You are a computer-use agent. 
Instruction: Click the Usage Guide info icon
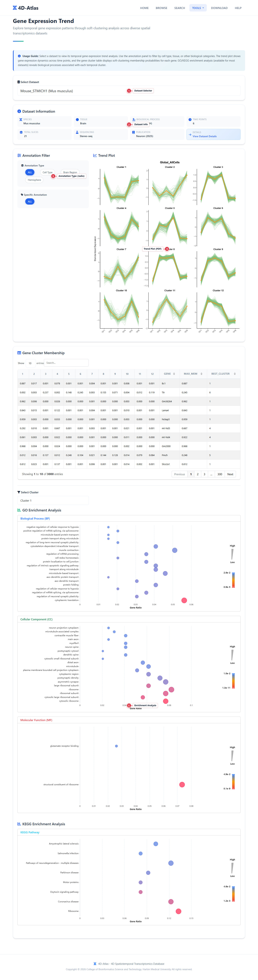pos(19,56)
